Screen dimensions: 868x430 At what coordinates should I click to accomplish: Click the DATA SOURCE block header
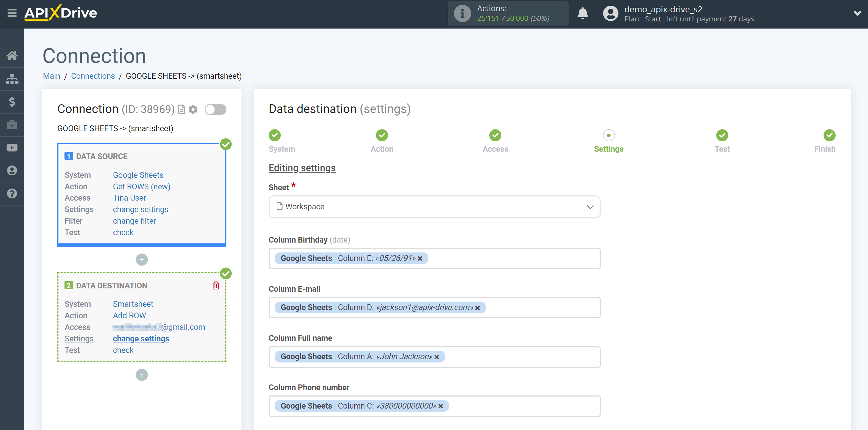pyautogui.click(x=102, y=156)
